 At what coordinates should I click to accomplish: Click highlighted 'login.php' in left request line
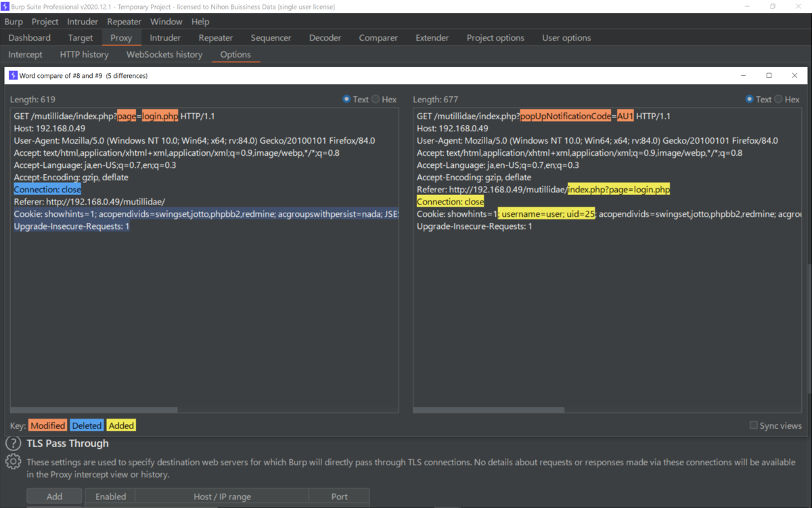[x=160, y=117]
